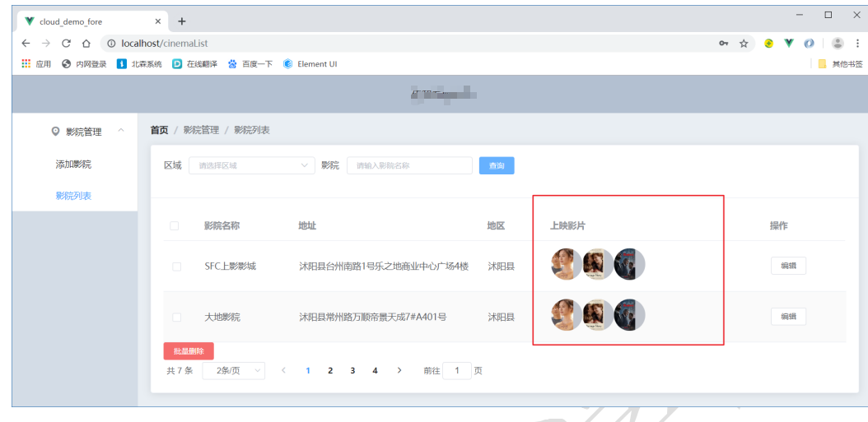Open the 2条/页 page size dropdown
The width and height of the screenshot is (868, 422).
coord(234,370)
